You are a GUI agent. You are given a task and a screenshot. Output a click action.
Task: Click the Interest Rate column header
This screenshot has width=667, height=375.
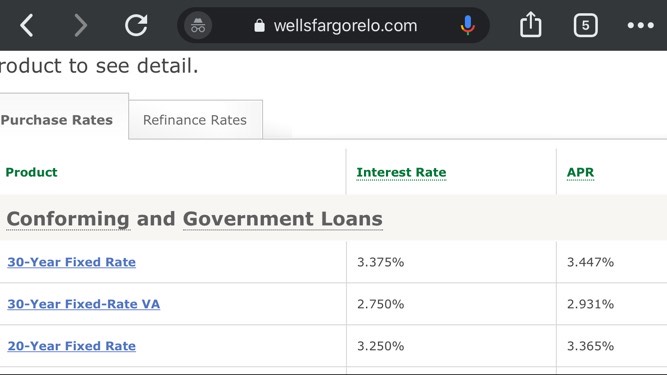click(401, 172)
